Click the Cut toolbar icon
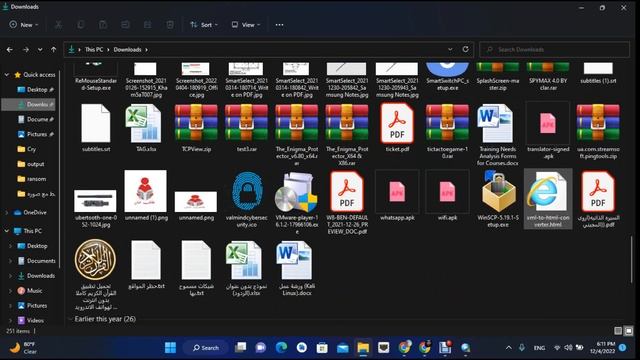 tap(59, 25)
